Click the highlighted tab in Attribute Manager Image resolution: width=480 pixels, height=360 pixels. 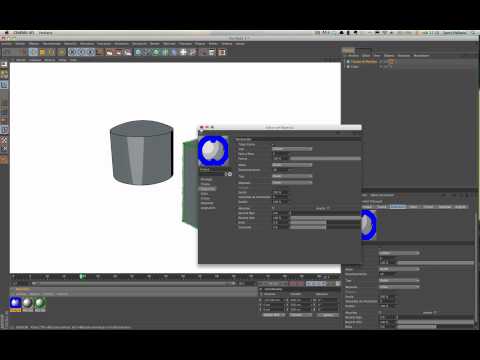[398, 207]
